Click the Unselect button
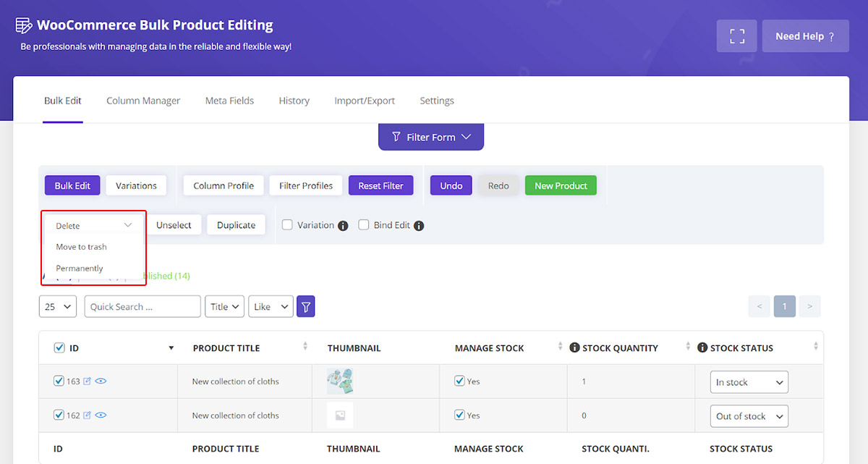Screen dimensions: 868x464 (174, 225)
